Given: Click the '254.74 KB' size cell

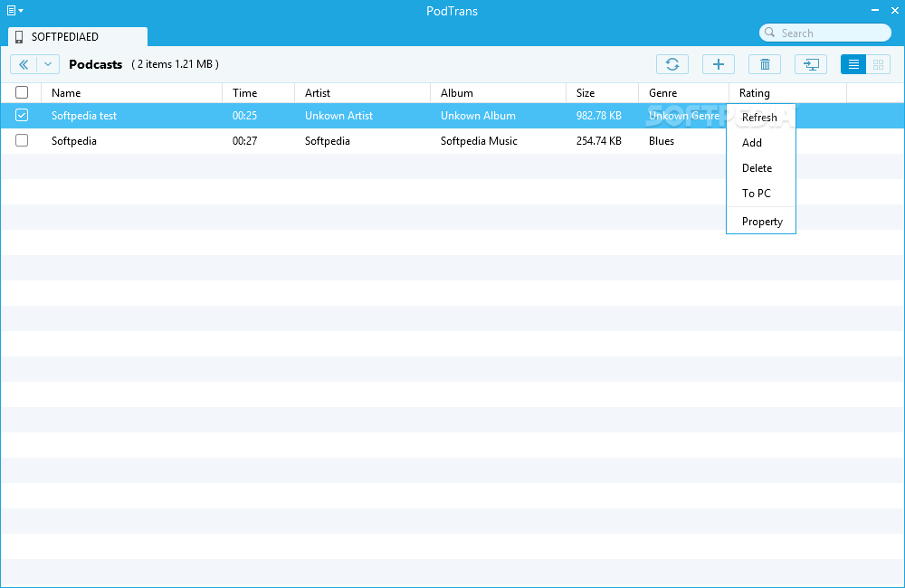Looking at the screenshot, I should (598, 141).
